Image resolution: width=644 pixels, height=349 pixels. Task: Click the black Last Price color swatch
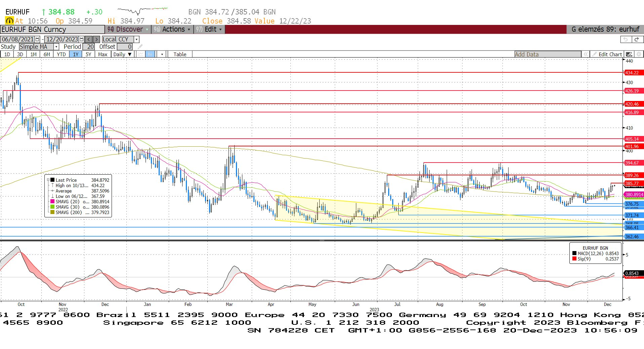pyautogui.click(x=52, y=180)
